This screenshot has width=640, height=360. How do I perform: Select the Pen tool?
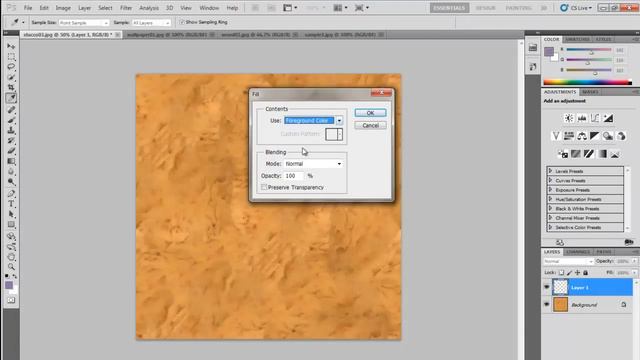11,193
